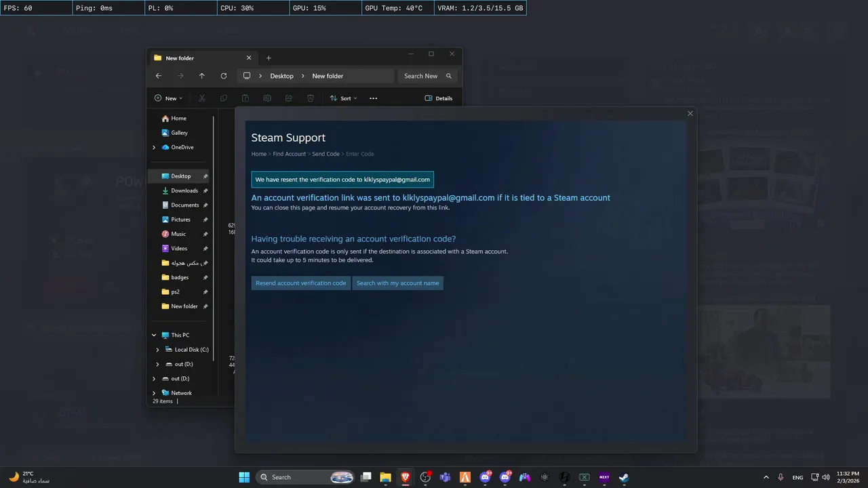Click Search with my account name

[398, 283]
